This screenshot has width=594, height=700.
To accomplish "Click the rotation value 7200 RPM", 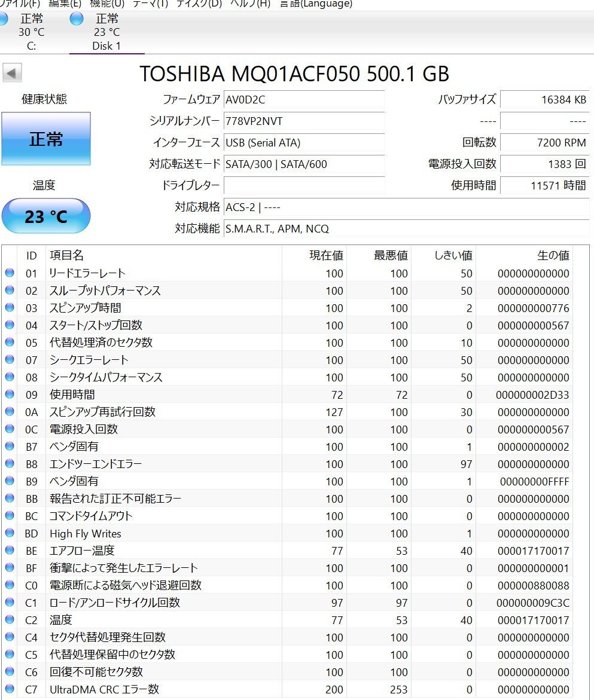I will point(544,142).
